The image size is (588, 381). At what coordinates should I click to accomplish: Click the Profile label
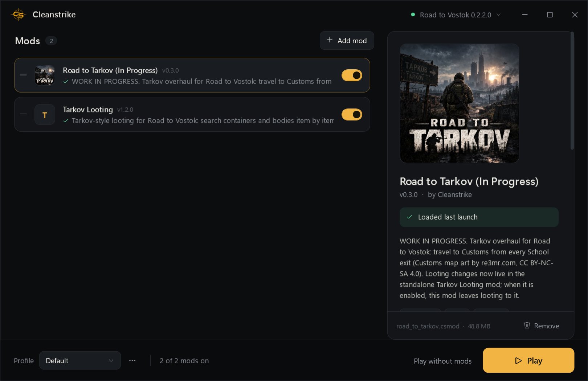coord(24,361)
